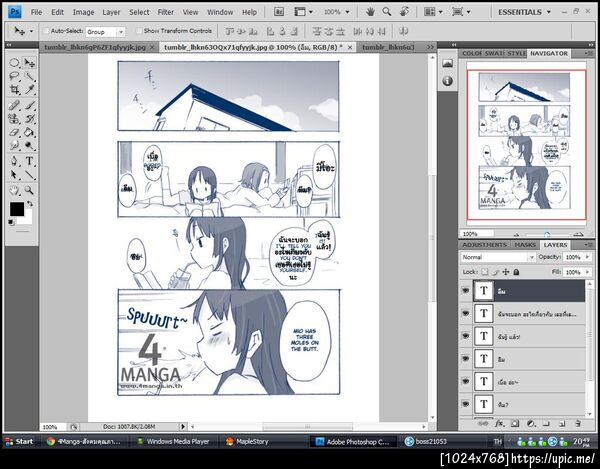This screenshot has width=600, height=469.
Task: Switch to MapleStory in taskbar
Action: (248, 441)
